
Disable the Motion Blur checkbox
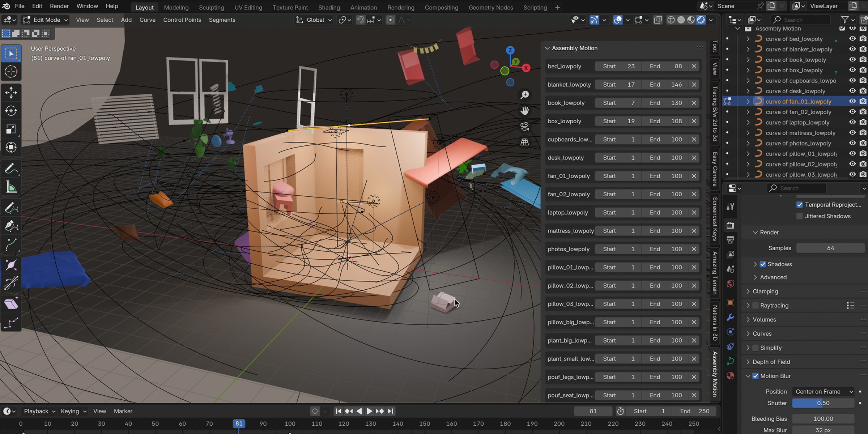point(756,376)
